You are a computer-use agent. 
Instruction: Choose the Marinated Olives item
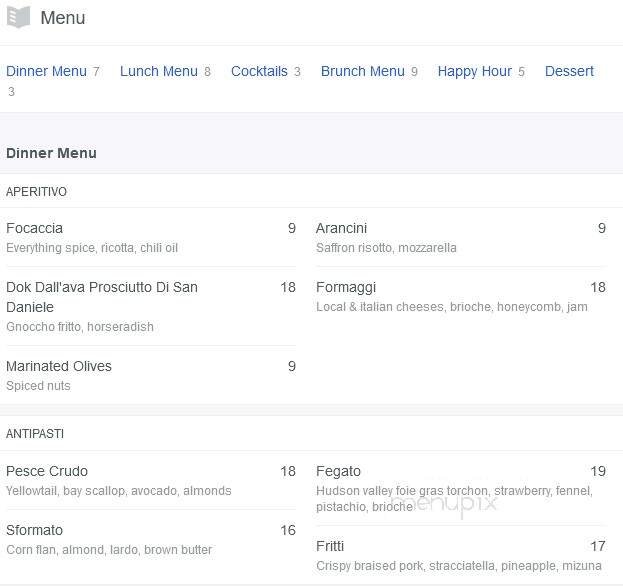[59, 366]
